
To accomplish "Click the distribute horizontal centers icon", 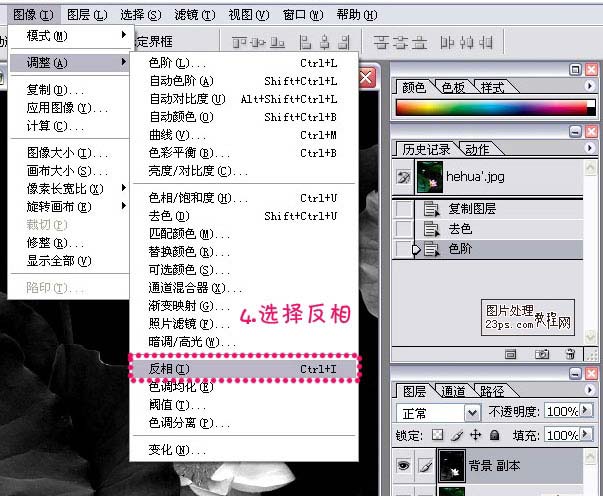I will pos(466,42).
